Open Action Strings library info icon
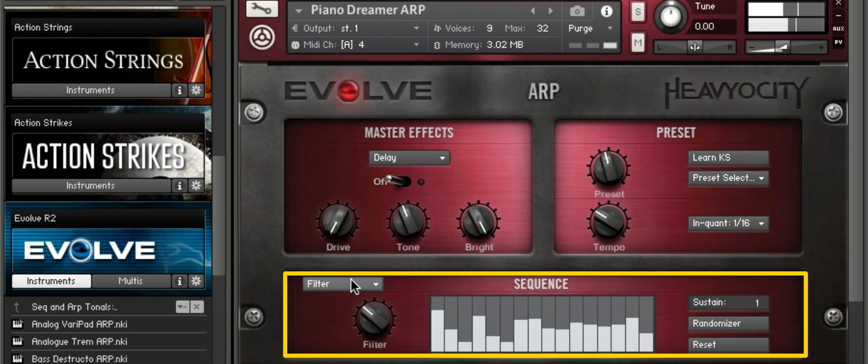This screenshot has width=868, height=364. click(179, 90)
